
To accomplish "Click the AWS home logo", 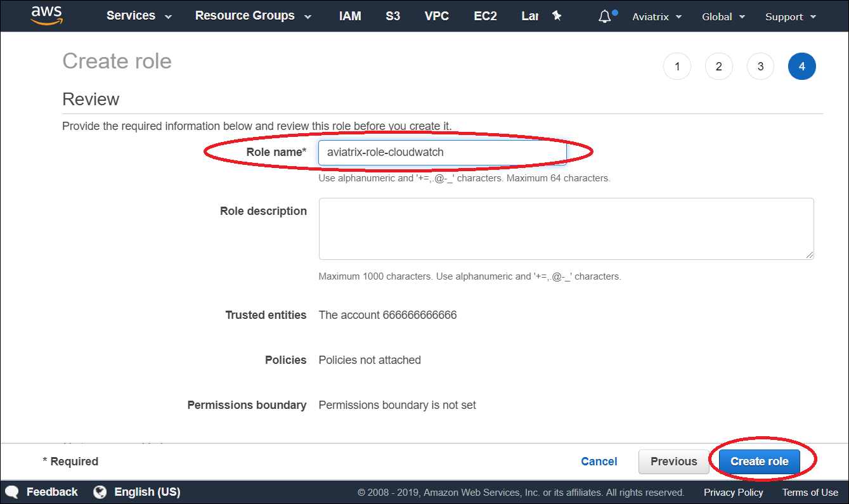I will pos(45,16).
